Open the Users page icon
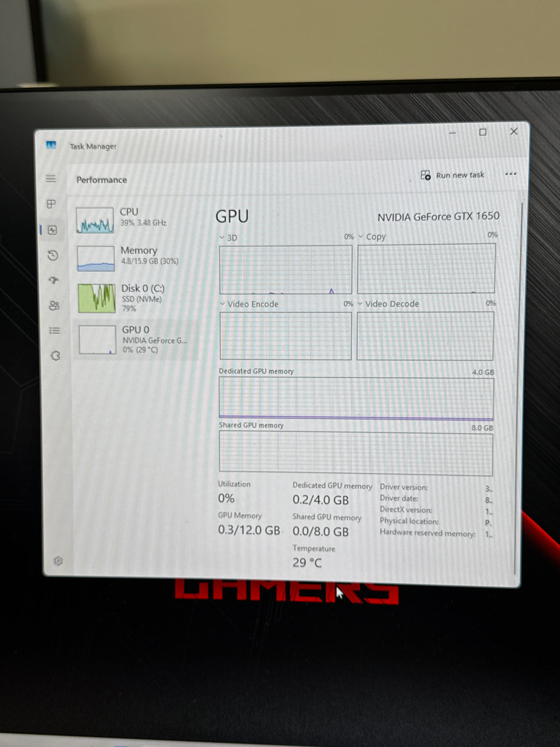This screenshot has height=747, width=560. click(54, 305)
